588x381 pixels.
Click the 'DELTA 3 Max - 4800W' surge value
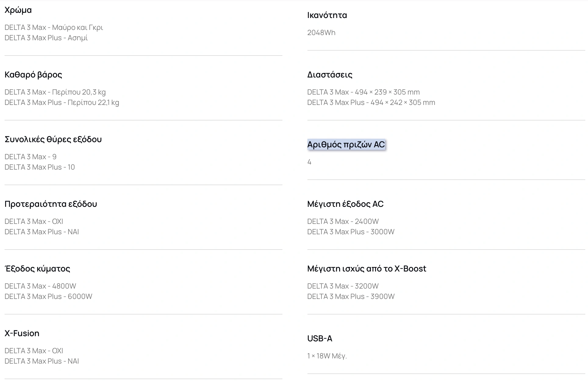point(40,286)
